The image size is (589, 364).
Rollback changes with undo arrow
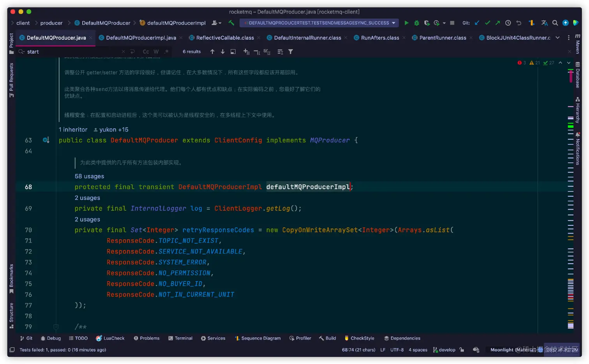(518, 23)
